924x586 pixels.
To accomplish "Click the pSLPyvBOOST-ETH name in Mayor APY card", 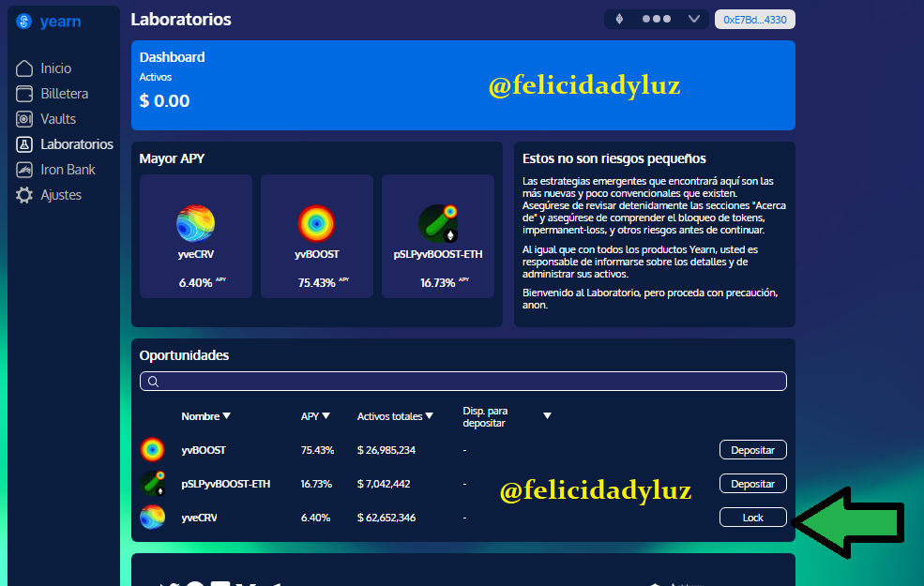I will tap(438, 254).
